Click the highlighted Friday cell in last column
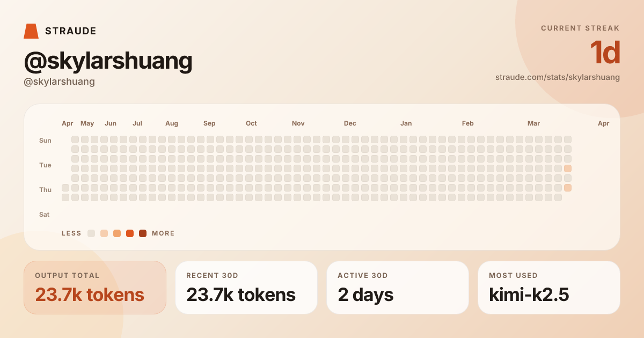The width and height of the screenshot is (644, 338). [x=568, y=188]
